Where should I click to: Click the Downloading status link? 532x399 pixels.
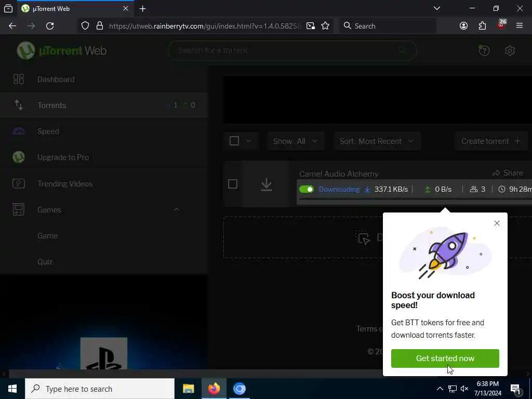pyautogui.click(x=339, y=189)
